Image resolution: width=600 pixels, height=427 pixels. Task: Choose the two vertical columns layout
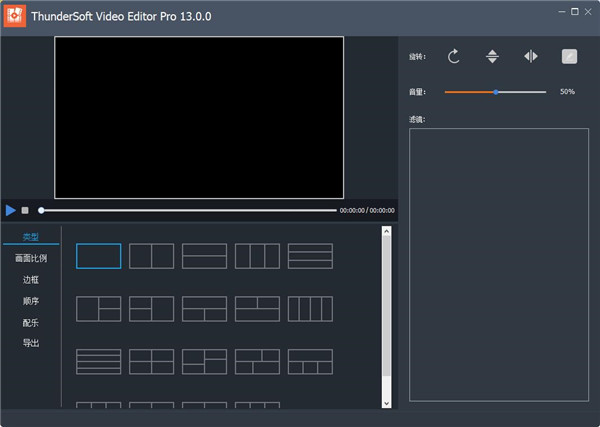pyautogui.click(x=151, y=256)
